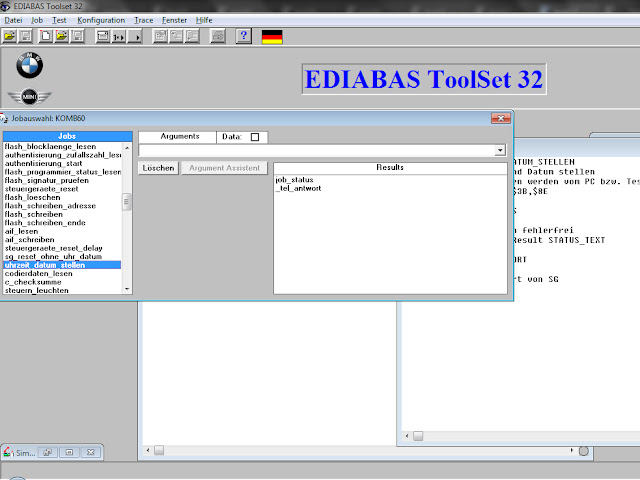Screen dimensions: 640x480
Task: Restore the minimized Sim window
Action: coord(48,452)
